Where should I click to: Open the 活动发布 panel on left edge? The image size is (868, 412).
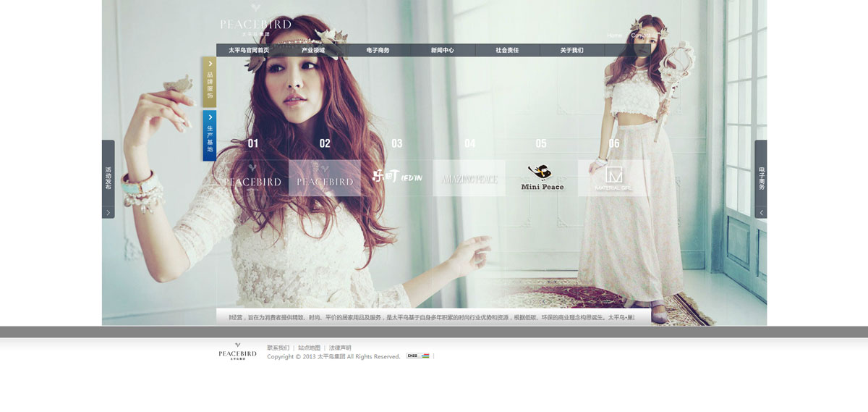pyautogui.click(x=108, y=179)
